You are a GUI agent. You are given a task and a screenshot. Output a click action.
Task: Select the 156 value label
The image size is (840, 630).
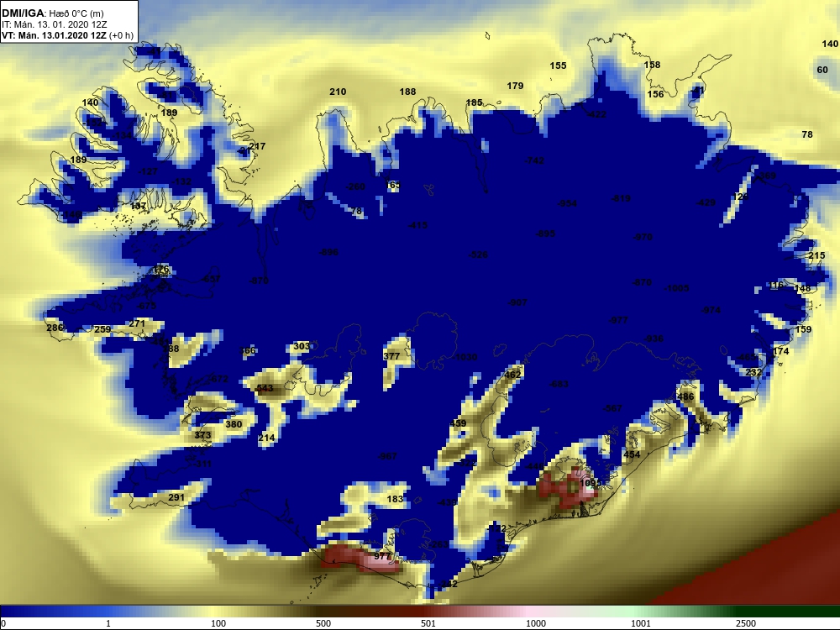[655, 94]
